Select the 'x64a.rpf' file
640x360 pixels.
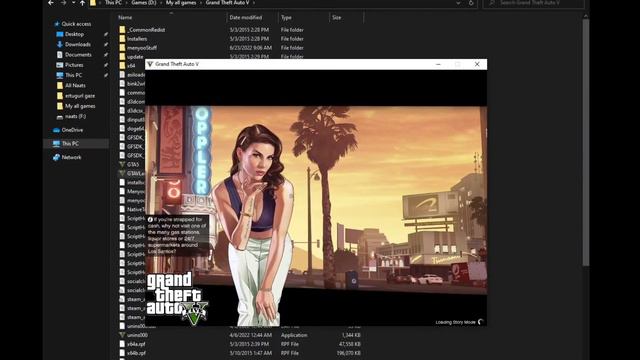pyautogui.click(x=136, y=344)
